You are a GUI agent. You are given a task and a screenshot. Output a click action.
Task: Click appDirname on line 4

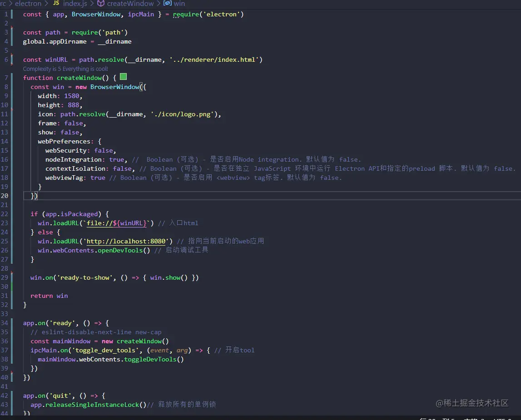[x=68, y=41]
